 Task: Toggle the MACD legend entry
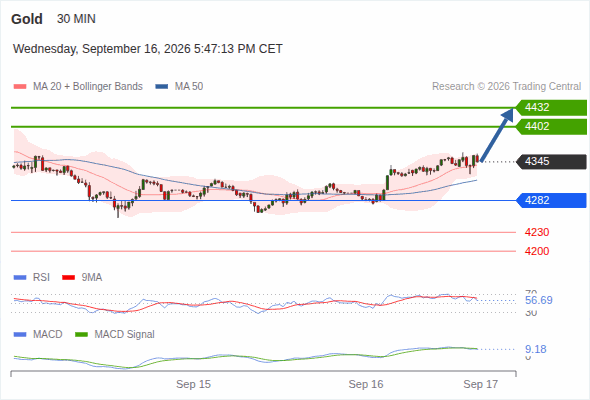tap(38, 334)
